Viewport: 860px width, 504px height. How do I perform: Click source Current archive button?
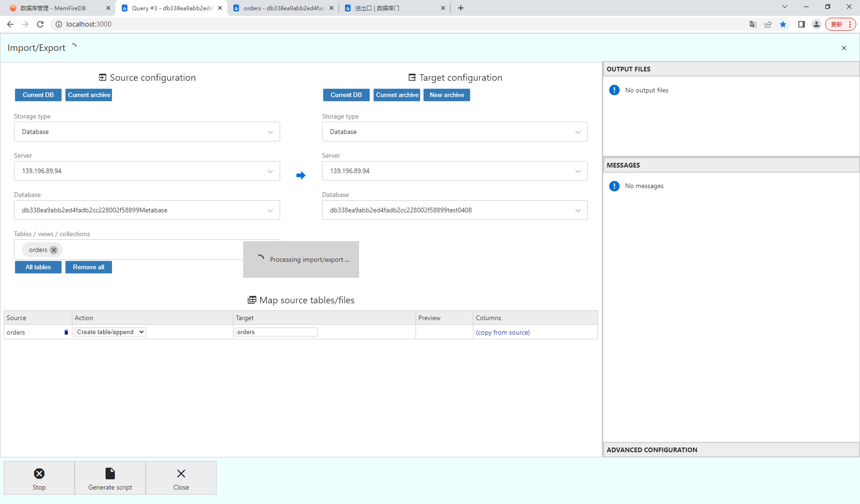click(x=89, y=95)
